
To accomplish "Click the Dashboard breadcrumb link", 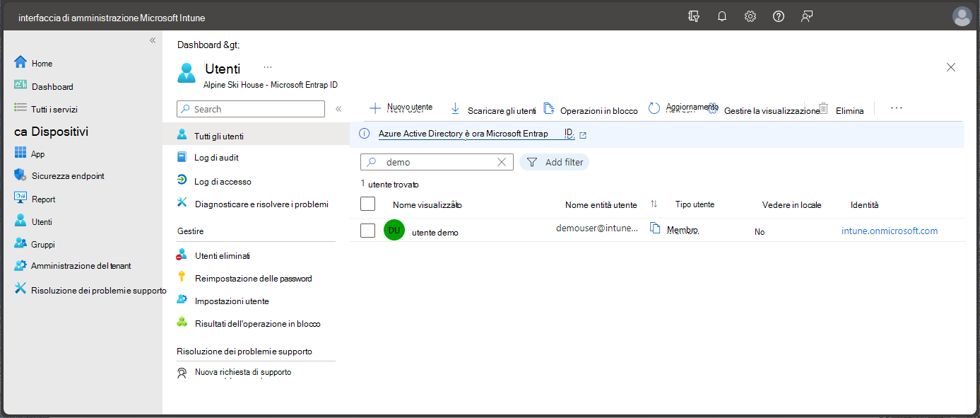I will pyautogui.click(x=199, y=45).
